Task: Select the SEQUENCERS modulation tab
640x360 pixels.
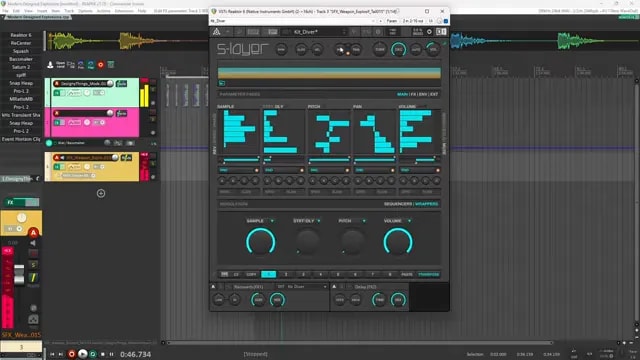Action: tap(398, 204)
